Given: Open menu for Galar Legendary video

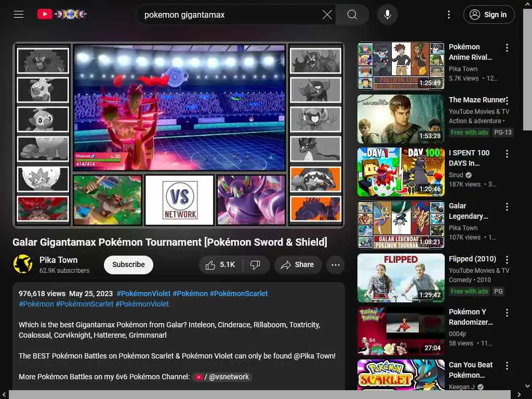Looking at the screenshot, I should click(507, 207).
